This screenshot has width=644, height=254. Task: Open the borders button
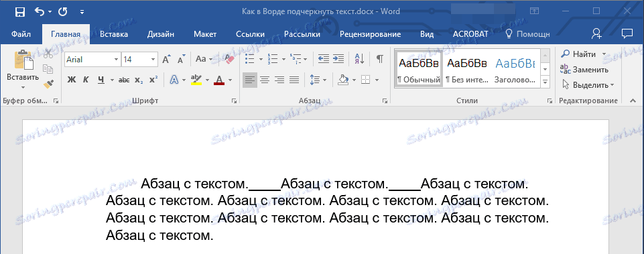(365, 80)
